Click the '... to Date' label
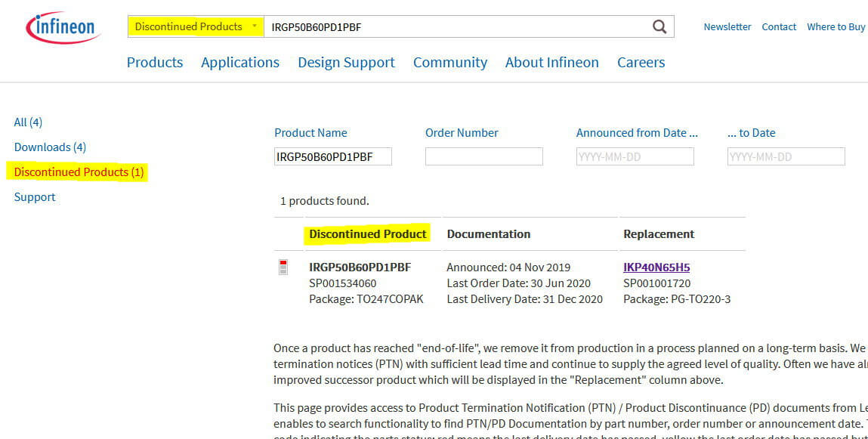The height and width of the screenshot is (439, 868). (x=751, y=133)
